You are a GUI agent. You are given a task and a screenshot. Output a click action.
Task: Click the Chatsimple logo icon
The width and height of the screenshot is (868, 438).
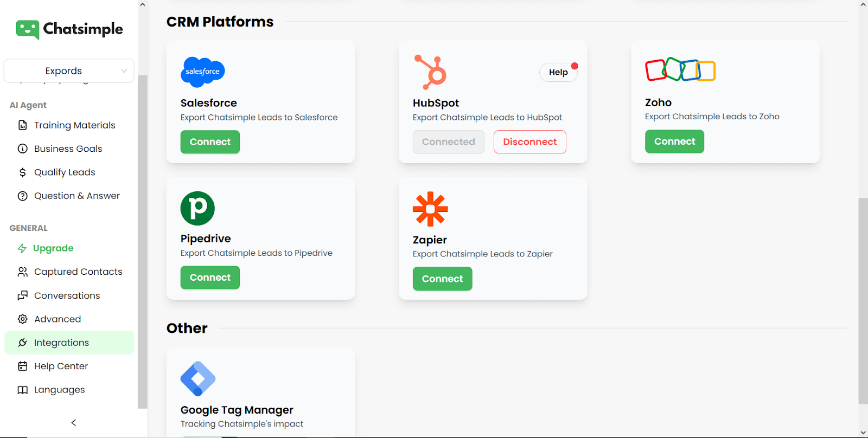click(28, 30)
